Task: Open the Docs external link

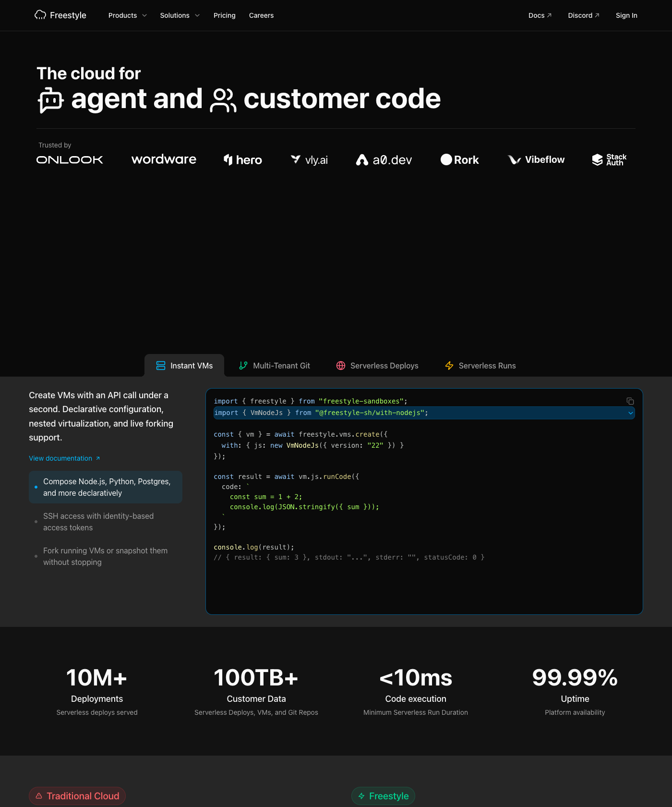Action: pyautogui.click(x=540, y=15)
